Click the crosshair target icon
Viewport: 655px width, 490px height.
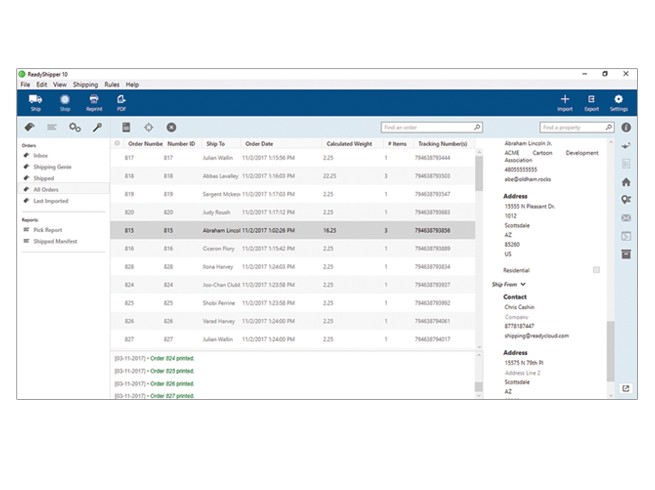tap(149, 127)
